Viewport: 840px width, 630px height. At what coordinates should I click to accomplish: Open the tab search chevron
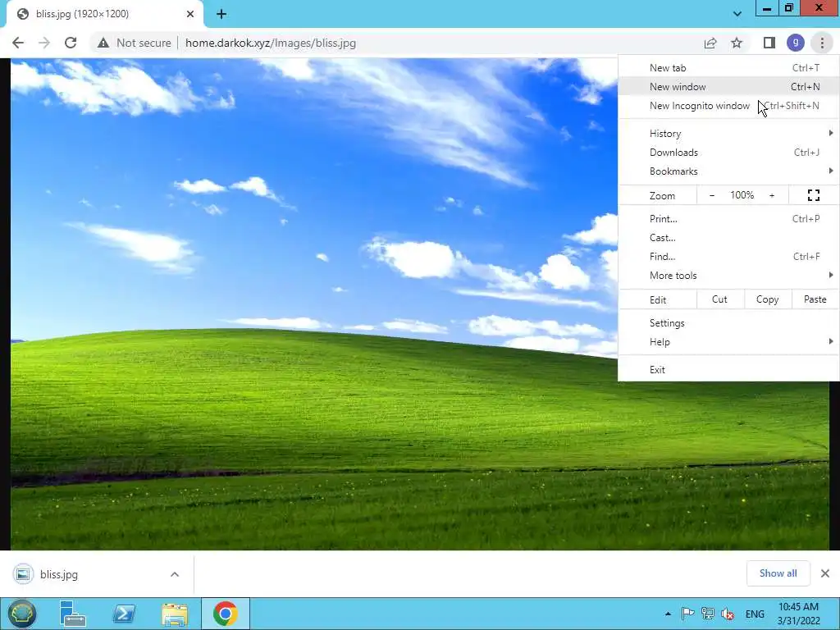click(x=737, y=14)
